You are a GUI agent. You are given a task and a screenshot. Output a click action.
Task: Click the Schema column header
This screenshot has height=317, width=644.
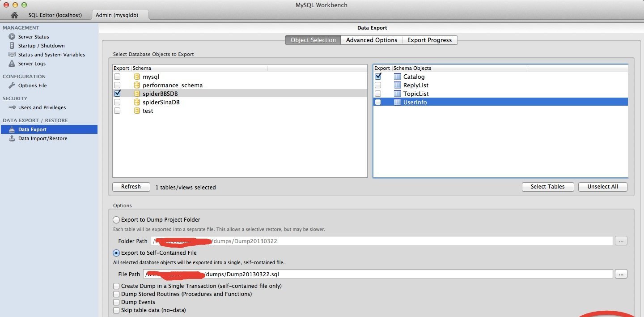point(199,68)
